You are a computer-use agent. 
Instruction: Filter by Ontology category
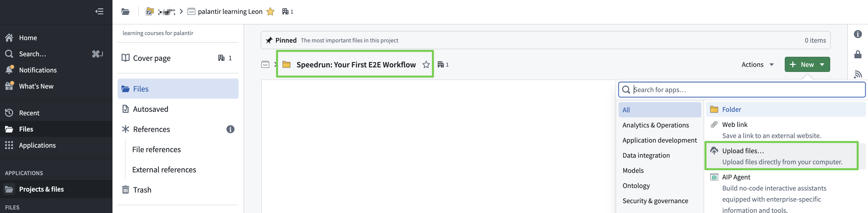pos(636,186)
